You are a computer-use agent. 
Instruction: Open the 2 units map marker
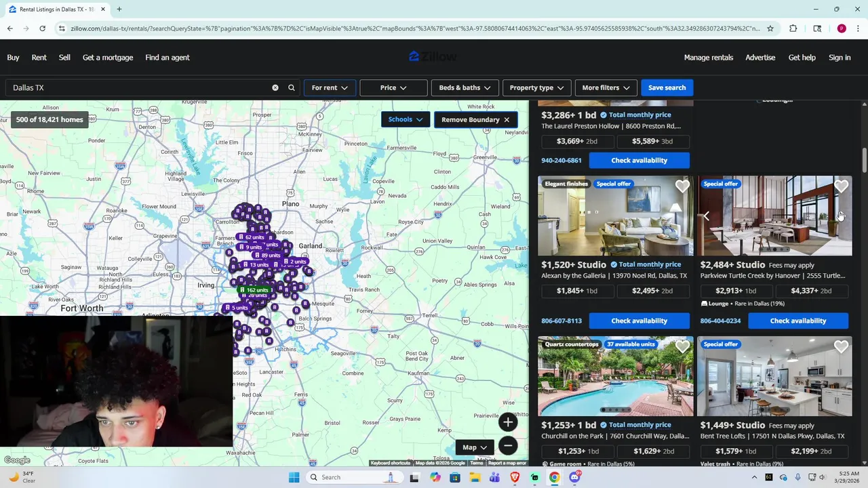click(x=295, y=262)
